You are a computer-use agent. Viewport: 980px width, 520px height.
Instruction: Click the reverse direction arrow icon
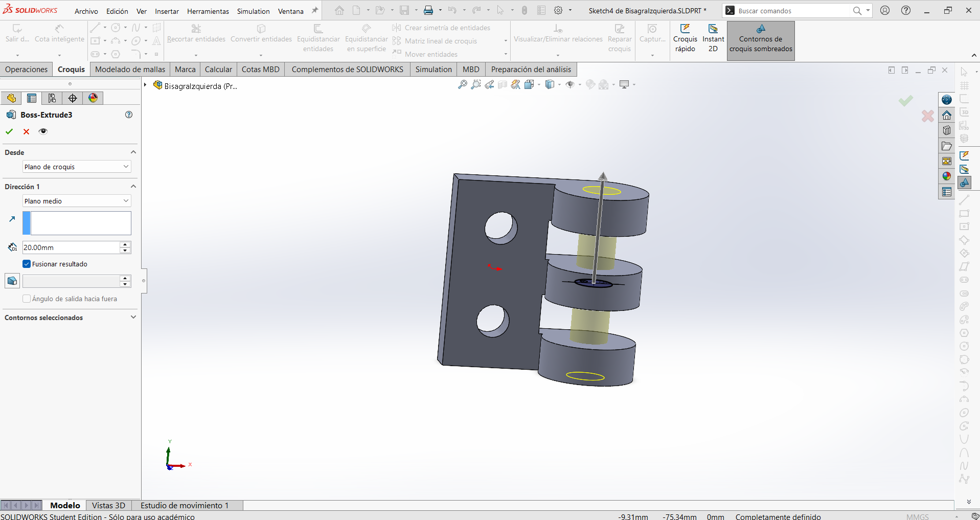12,219
